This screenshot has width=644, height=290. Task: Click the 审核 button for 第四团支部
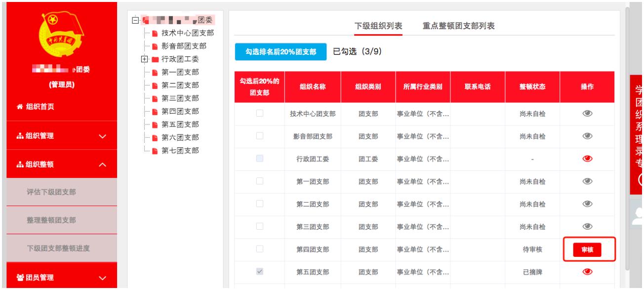587,250
